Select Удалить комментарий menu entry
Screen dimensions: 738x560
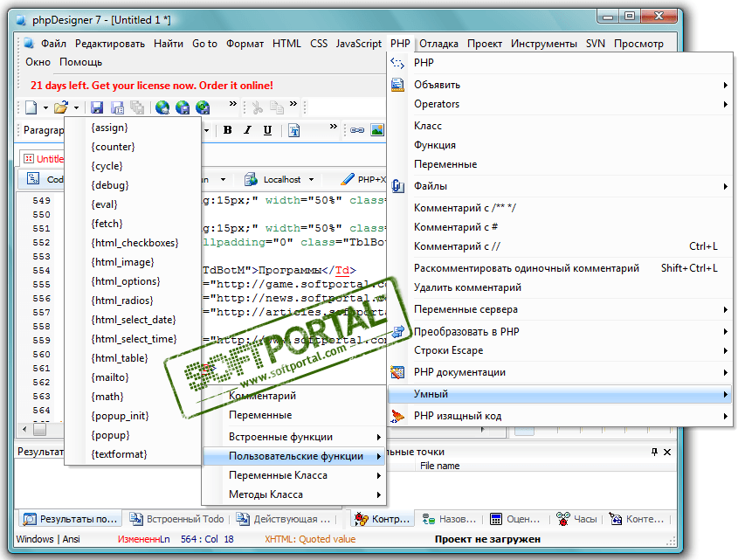[560, 287]
